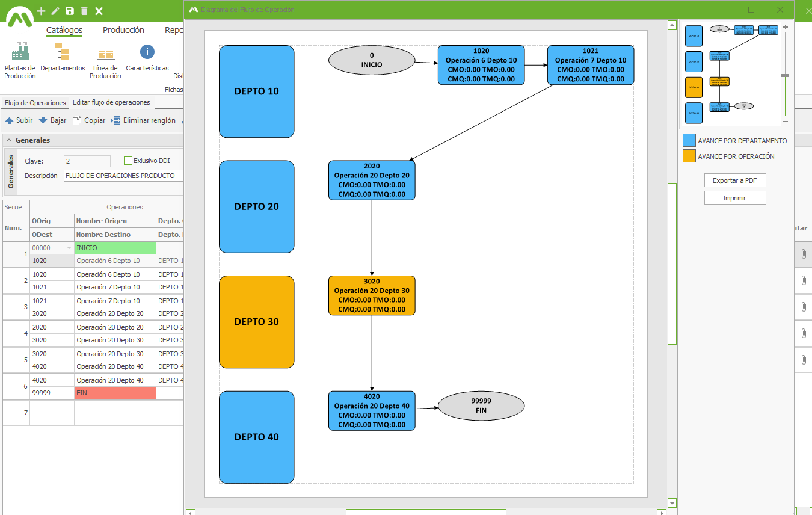Click the Características info icon
Viewport: 812px width, 515px height.
click(147, 52)
